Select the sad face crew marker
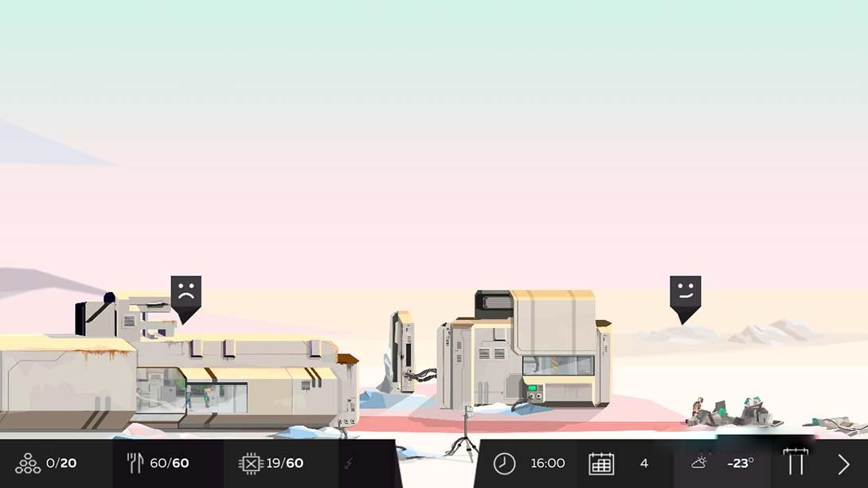 186,296
